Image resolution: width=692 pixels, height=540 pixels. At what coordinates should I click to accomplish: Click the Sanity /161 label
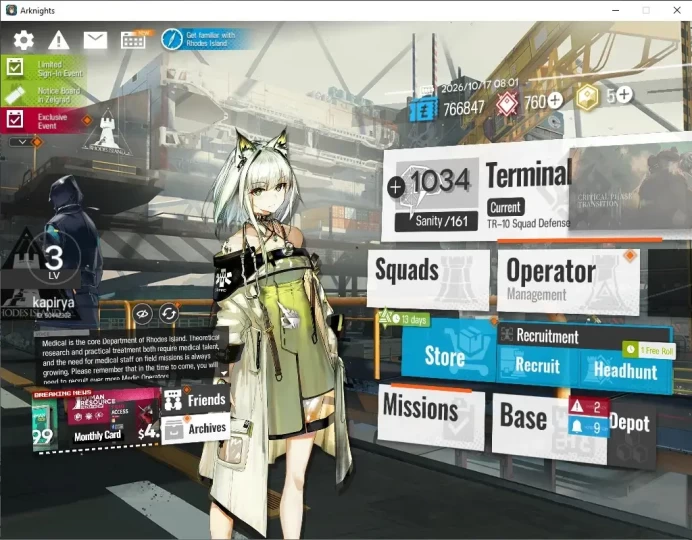pos(437,221)
